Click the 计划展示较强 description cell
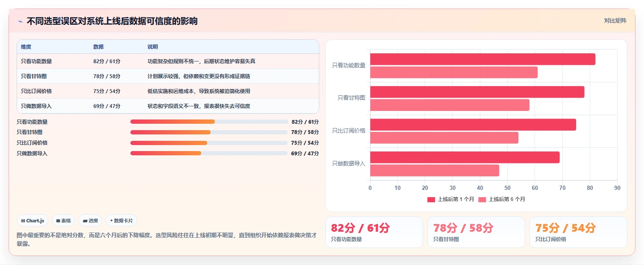 (199, 76)
